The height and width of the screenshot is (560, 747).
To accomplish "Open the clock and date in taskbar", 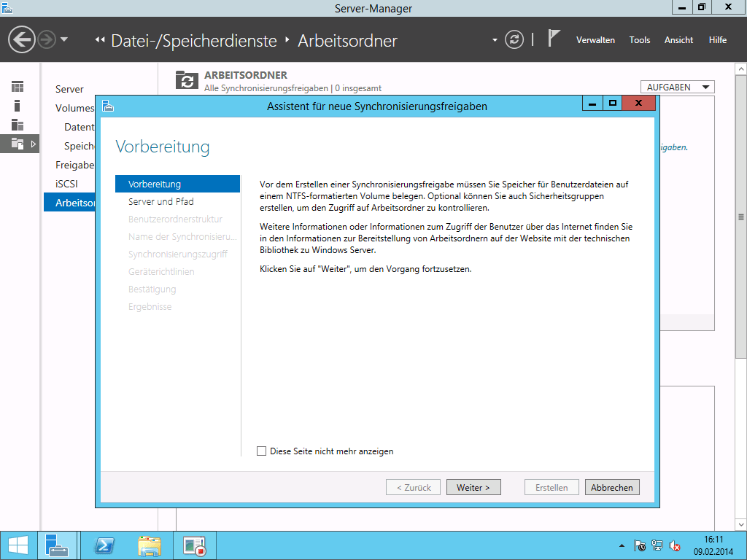I will tap(713, 545).
